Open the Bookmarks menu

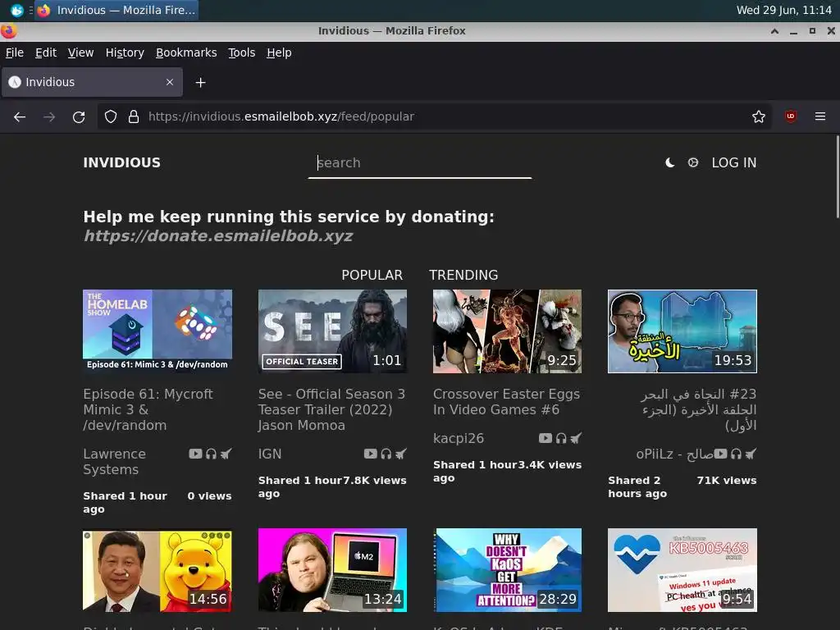(x=186, y=52)
